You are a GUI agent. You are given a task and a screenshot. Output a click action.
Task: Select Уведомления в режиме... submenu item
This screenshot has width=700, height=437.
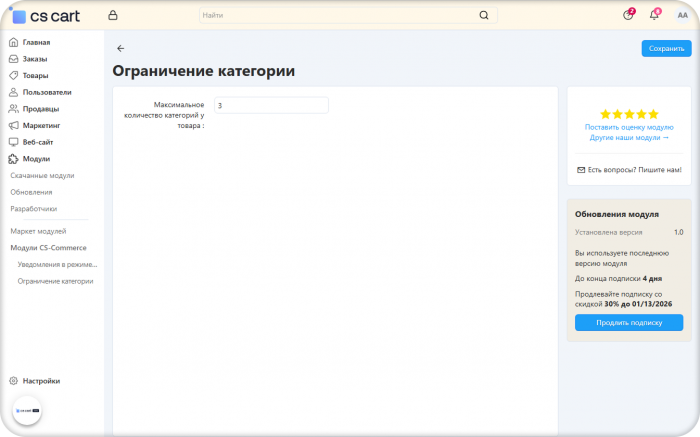coord(57,264)
